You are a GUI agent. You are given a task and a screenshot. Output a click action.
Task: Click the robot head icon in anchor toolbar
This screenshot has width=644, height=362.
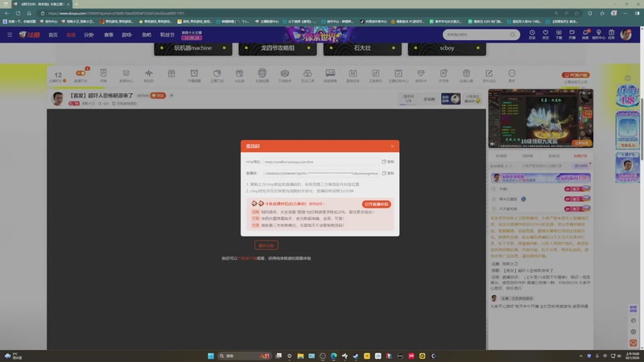pos(262,73)
